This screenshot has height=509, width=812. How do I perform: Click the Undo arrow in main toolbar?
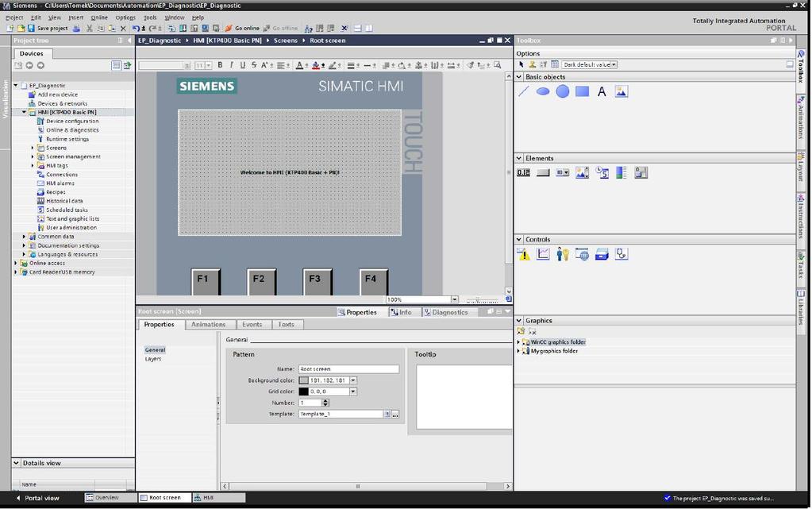136,28
